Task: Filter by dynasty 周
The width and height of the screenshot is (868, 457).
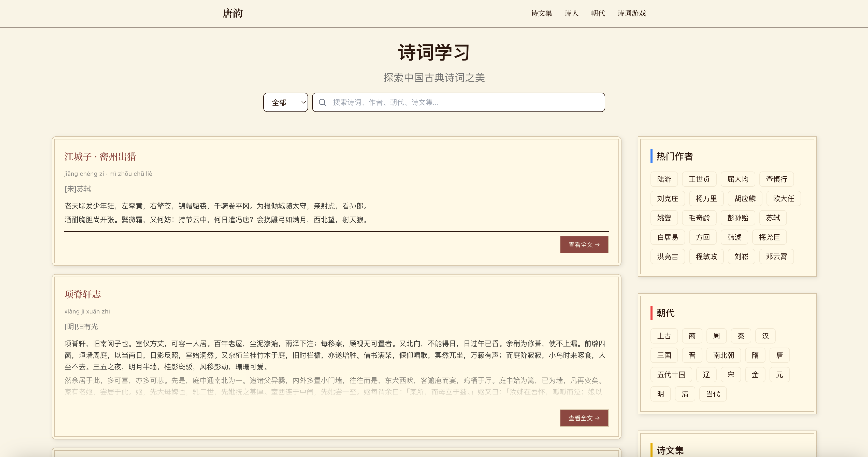Action: (717, 336)
